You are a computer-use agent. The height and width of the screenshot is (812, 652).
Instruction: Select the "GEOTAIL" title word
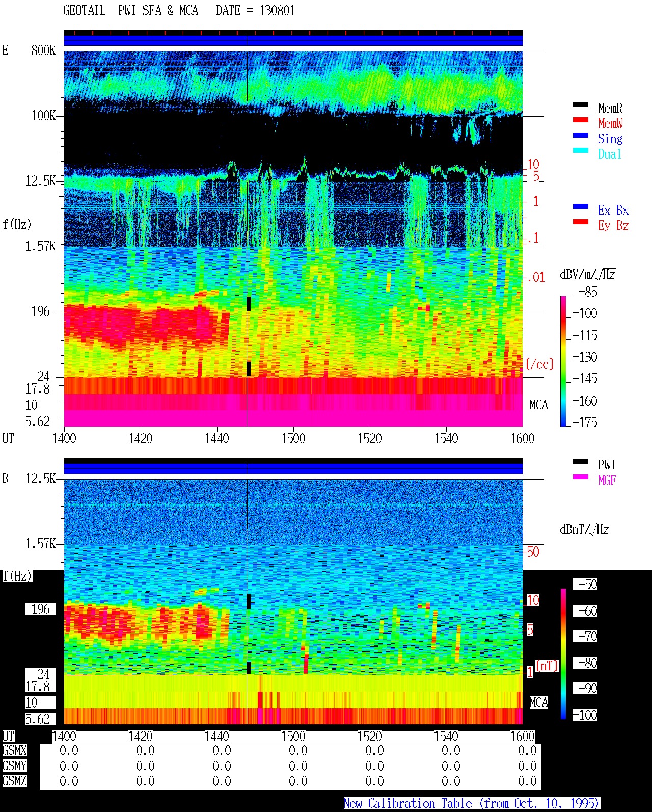[85, 11]
